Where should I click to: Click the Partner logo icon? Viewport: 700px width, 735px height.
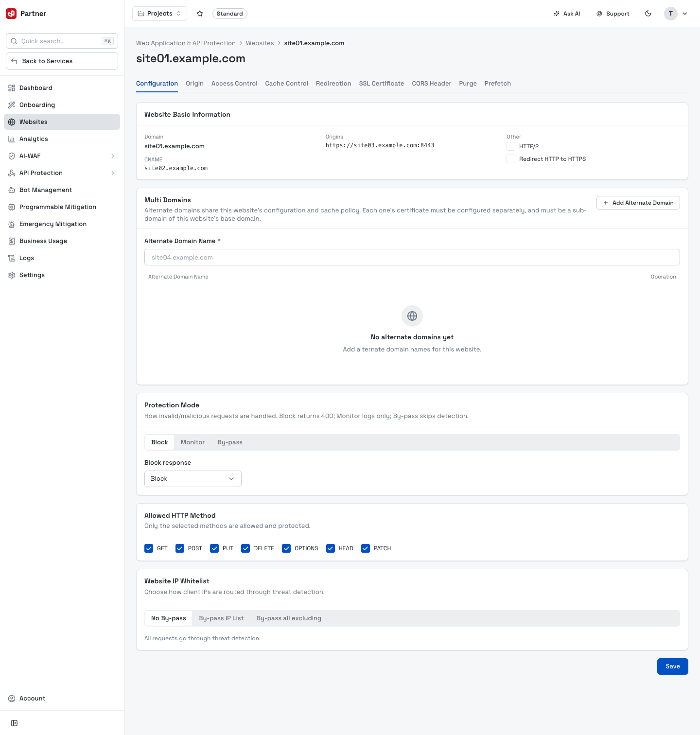[11, 14]
